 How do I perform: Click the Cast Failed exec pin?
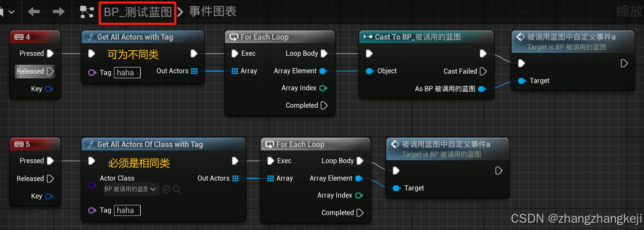point(483,71)
